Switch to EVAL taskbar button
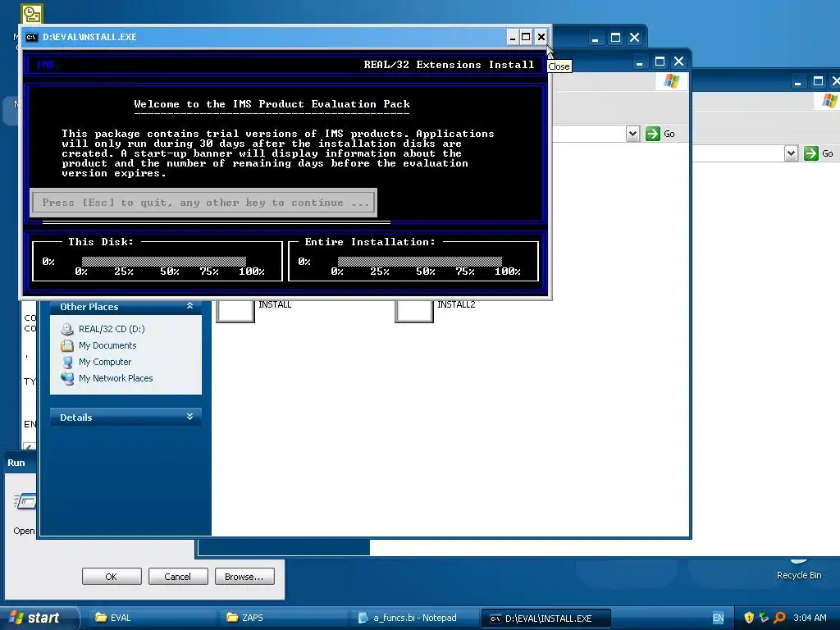The width and height of the screenshot is (840, 630). click(x=151, y=618)
